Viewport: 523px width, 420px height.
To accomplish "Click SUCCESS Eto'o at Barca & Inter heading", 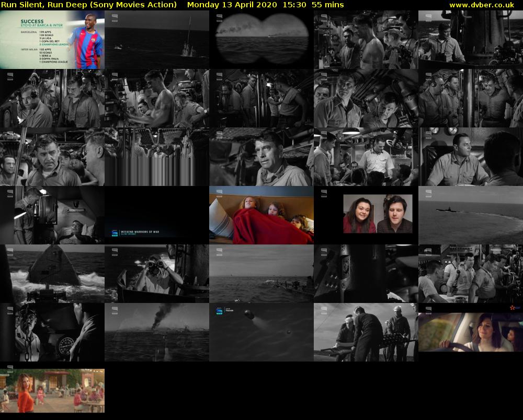I will pos(41,23).
